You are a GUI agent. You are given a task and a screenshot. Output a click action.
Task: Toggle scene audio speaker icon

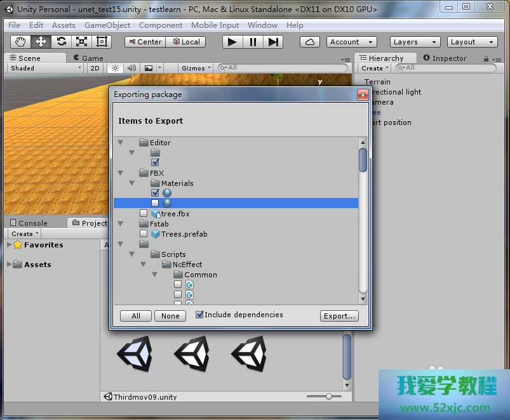tap(131, 68)
